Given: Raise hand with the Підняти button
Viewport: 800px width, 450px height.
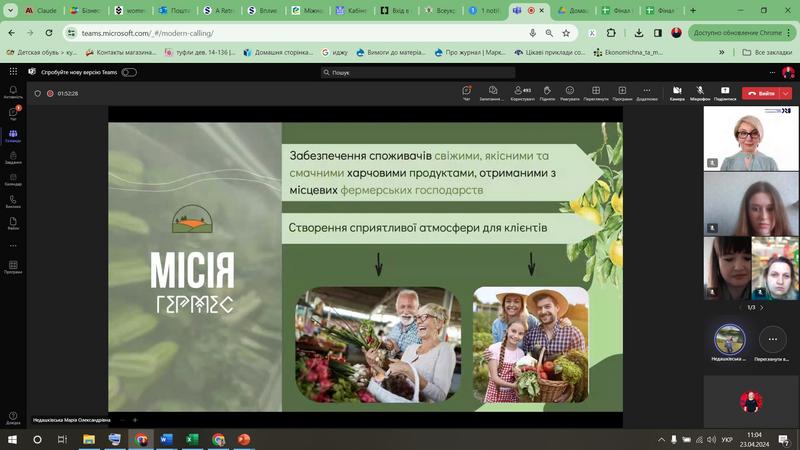Looking at the screenshot, I should tap(547, 93).
